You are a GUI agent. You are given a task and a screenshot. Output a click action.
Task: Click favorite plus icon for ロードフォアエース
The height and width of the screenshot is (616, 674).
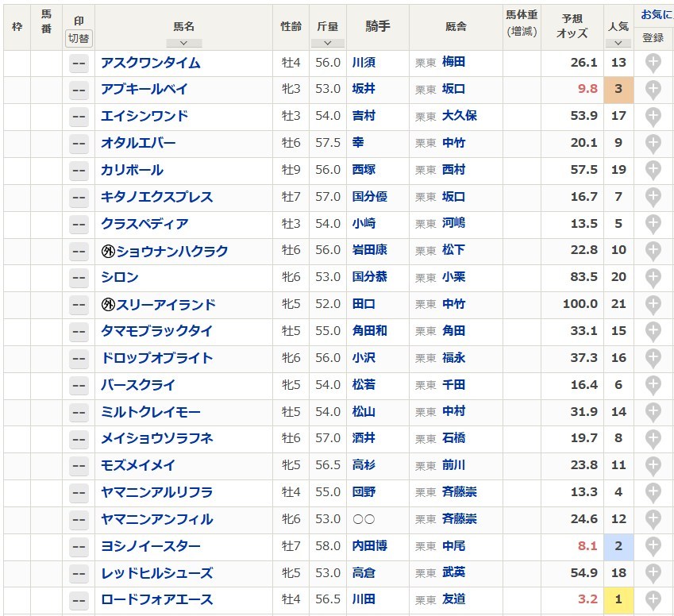point(653,600)
